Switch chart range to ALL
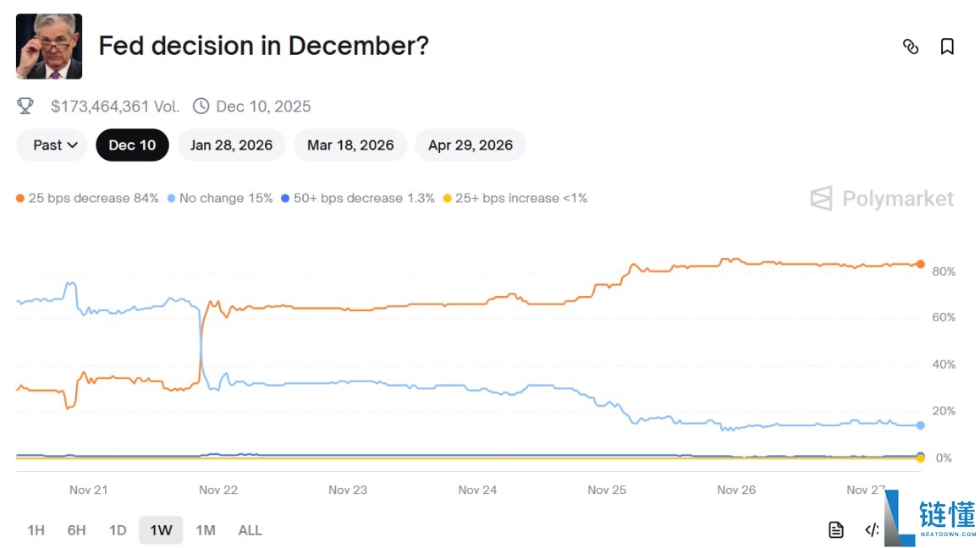 250,530
